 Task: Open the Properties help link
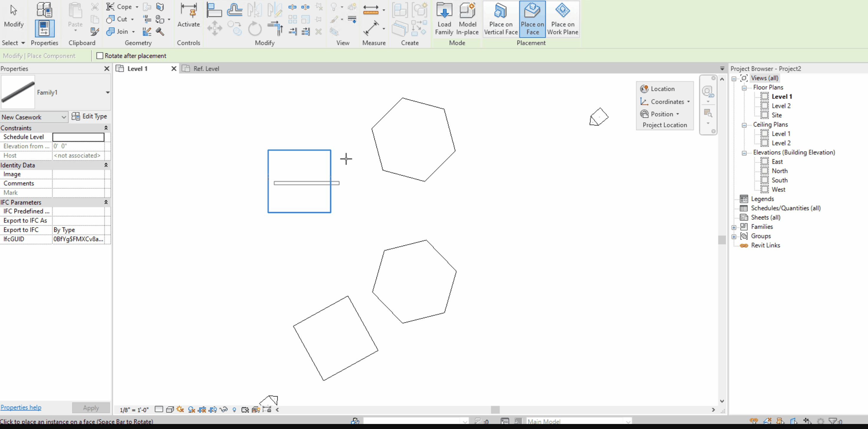(21, 407)
